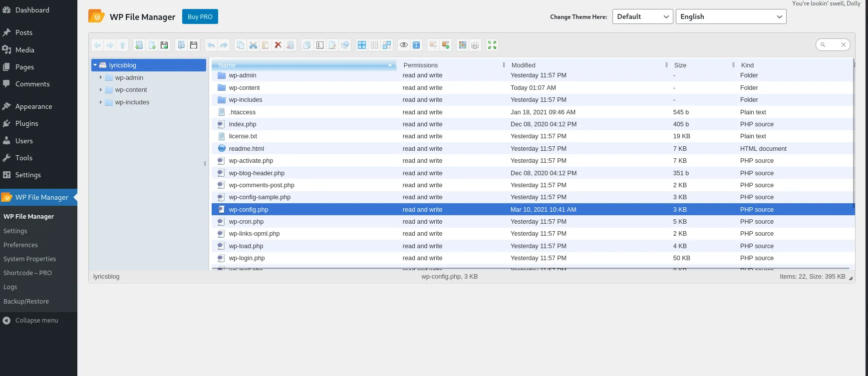Focus the file search field
The image size is (868, 376).
[833, 45]
